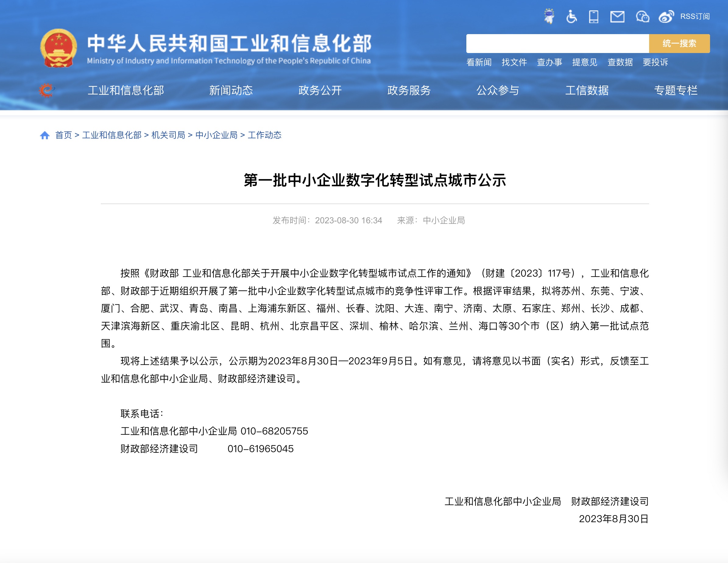Click the phone number 010-61965045

click(x=260, y=449)
